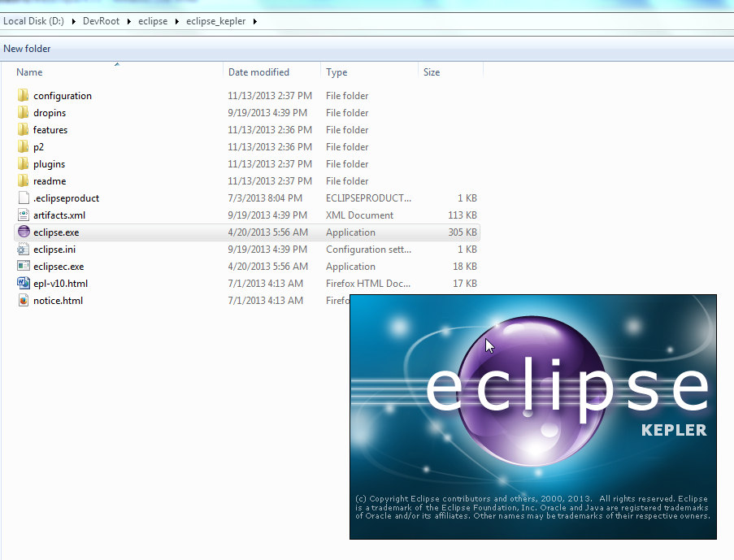Select the p2 folder icon
This screenshot has width=734, height=560.
coord(24,146)
